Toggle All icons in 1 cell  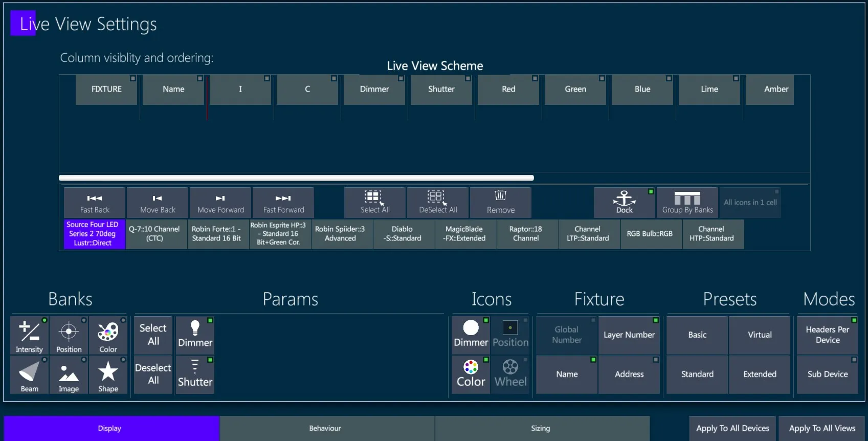(x=750, y=203)
